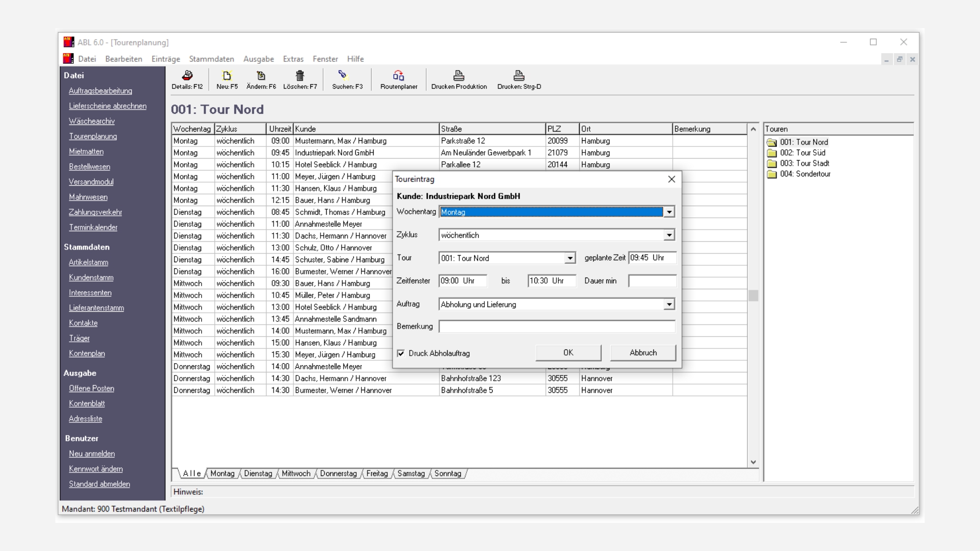The width and height of the screenshot is (980, 551).
Task: Open the Fenster menu
Action: click(325, 59)
